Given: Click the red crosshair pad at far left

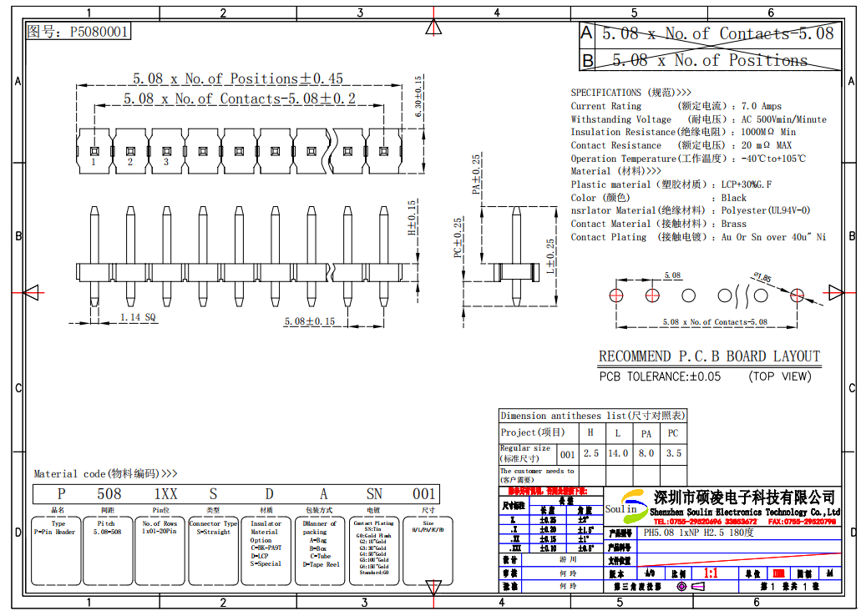Looking at the screenshot, I should [x=616, y=295].
